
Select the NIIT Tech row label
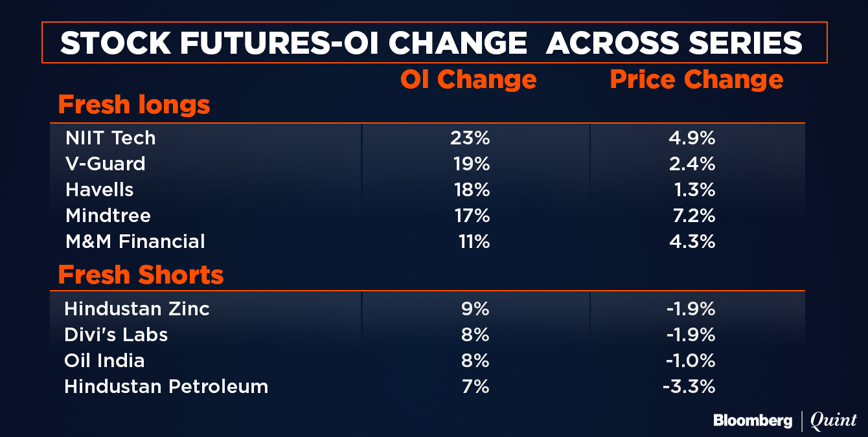point(111,138)
